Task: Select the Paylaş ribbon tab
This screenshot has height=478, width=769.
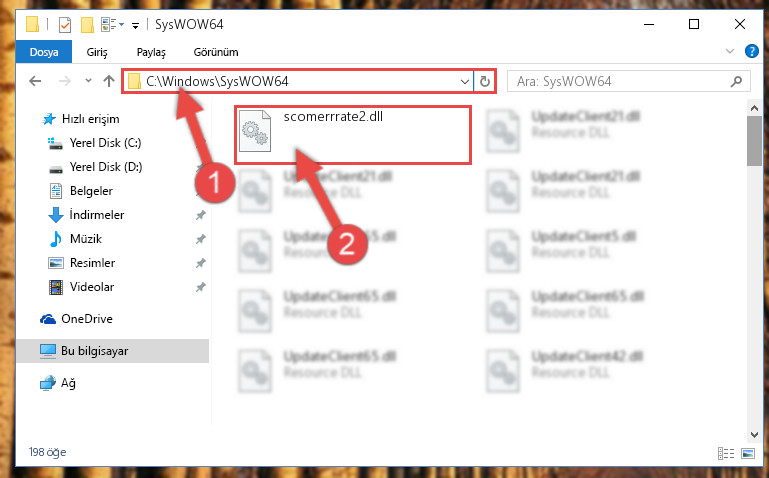Action: [151, 52]
